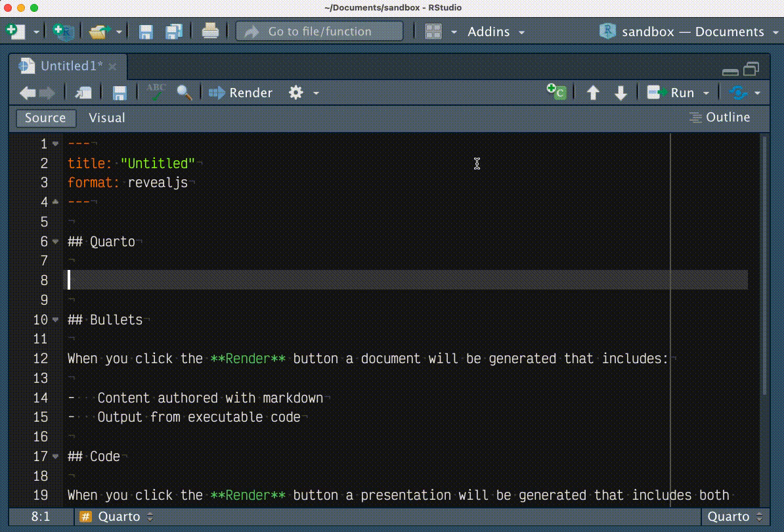Jump to previous section with the up arrow icon
Screen dimensions: 784x532
(x=593, y=93)
